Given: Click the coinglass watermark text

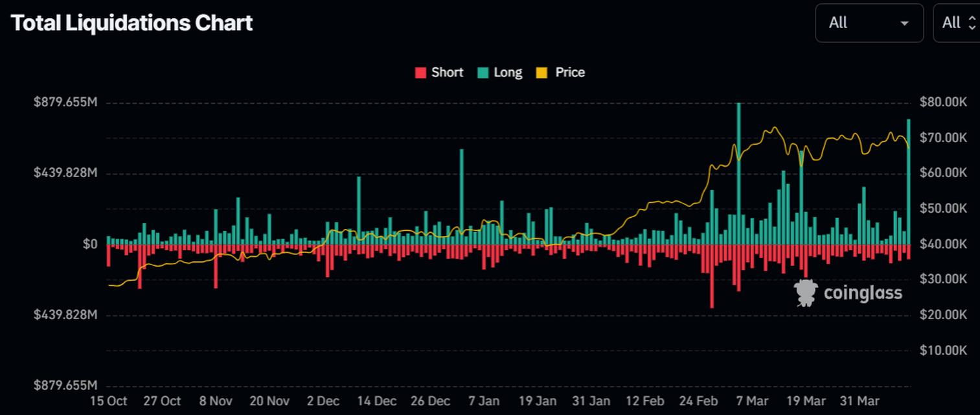Looking at the screenshot, I should [x=863, y=293].
